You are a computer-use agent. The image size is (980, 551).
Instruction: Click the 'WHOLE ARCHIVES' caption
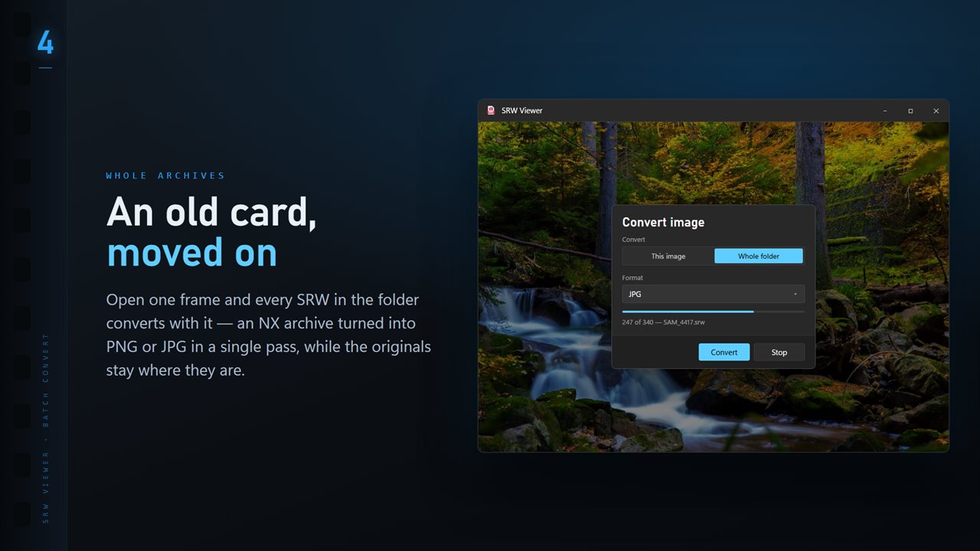point(165,176)
